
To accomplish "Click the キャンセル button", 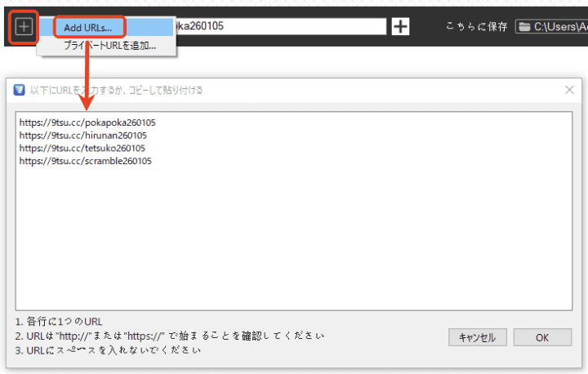I will (478, 337).
